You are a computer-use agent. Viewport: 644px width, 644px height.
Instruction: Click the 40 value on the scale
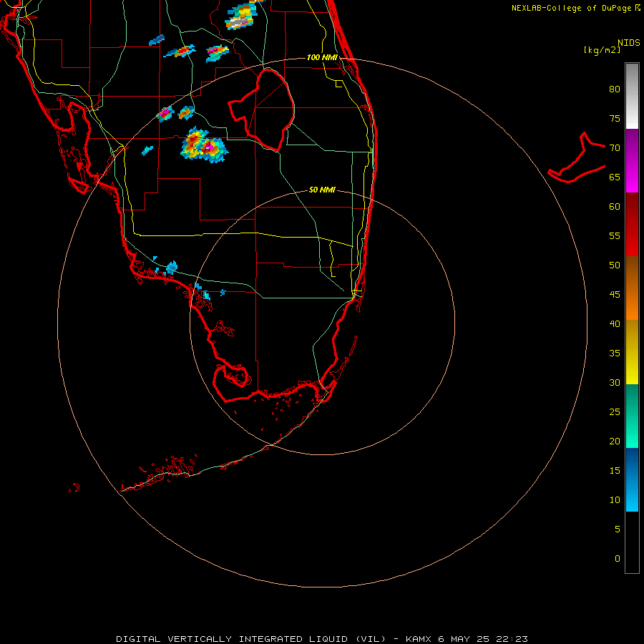pos(615,323)
